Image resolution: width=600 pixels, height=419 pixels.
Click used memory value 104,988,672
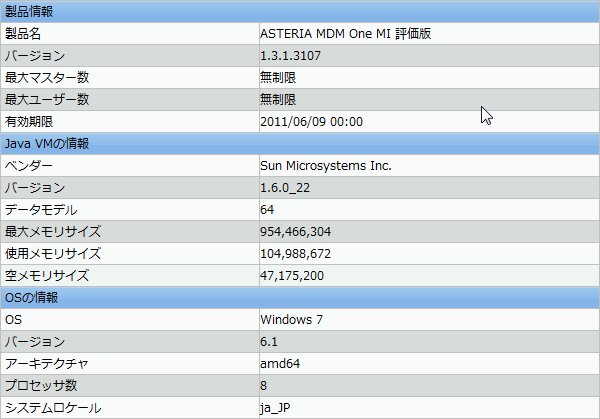click(x=295, y=254)
